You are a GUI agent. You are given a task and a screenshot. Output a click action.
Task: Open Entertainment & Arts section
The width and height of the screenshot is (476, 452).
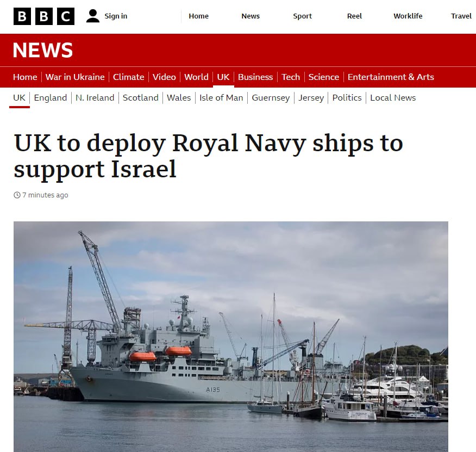point(391,77)
